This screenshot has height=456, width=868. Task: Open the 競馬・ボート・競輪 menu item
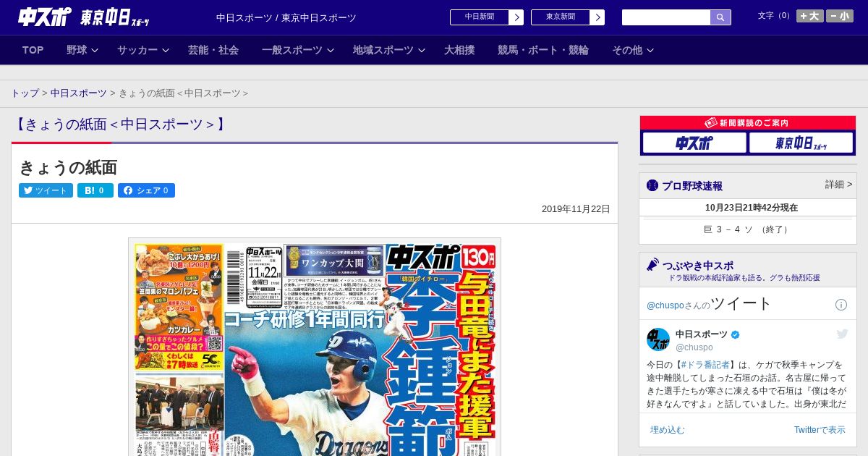click(x=543, y=50)
